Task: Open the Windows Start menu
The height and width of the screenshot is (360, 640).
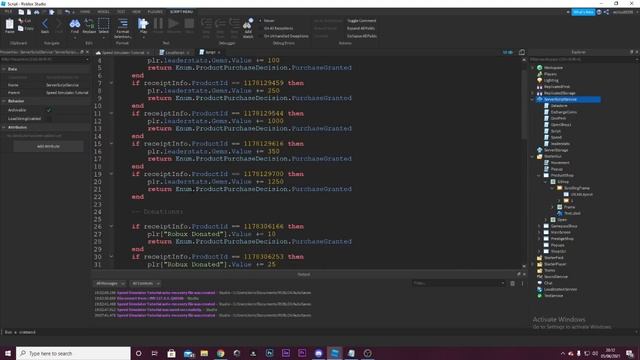Action: [8, 353]
